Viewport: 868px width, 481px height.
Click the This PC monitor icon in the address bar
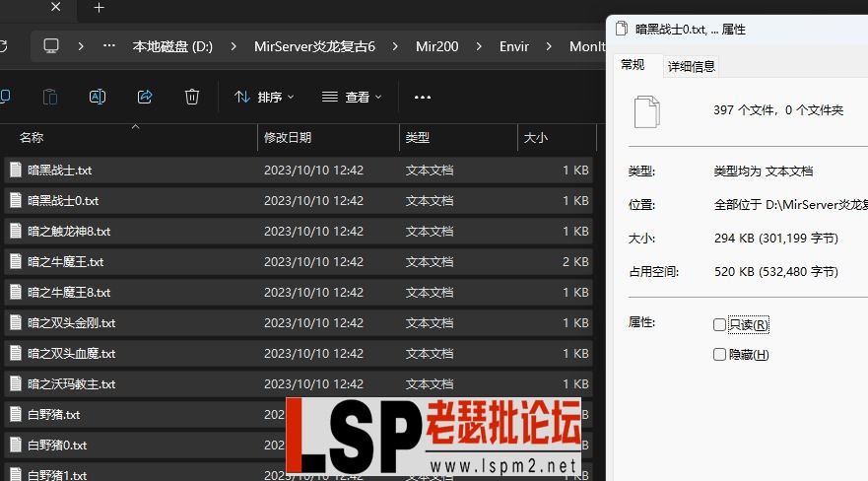click(51, 46)
